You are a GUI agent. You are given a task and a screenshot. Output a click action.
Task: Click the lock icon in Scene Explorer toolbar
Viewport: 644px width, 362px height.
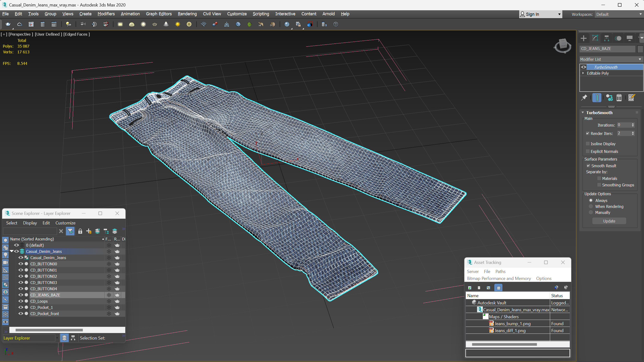coord(80,231)
